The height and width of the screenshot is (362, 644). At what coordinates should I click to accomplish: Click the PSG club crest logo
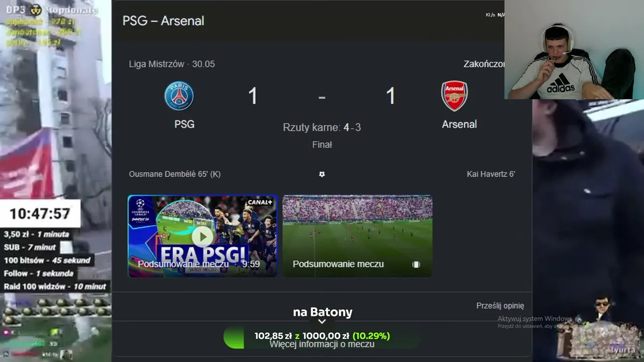coord(179,96)
